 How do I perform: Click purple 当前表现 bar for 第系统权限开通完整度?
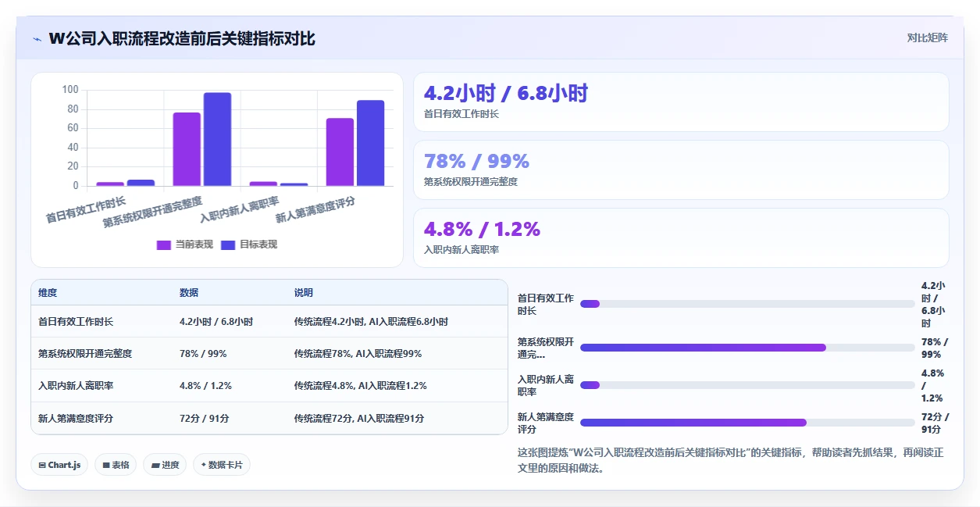(187, 149)
